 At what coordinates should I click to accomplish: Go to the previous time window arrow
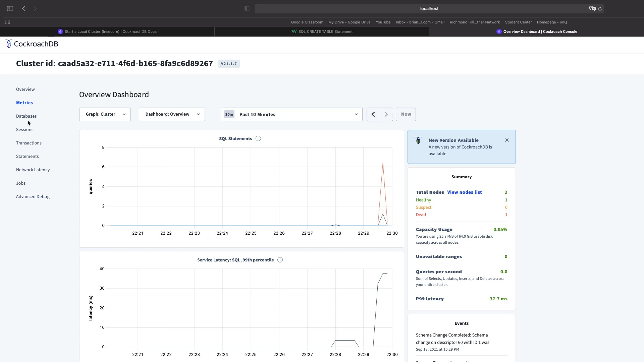click(373, 114)
